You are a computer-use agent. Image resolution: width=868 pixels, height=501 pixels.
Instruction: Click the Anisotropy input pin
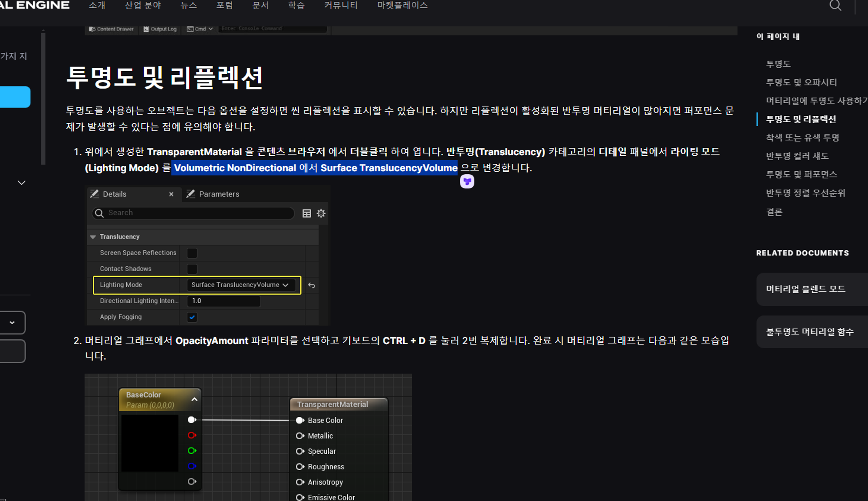point(300,482)
